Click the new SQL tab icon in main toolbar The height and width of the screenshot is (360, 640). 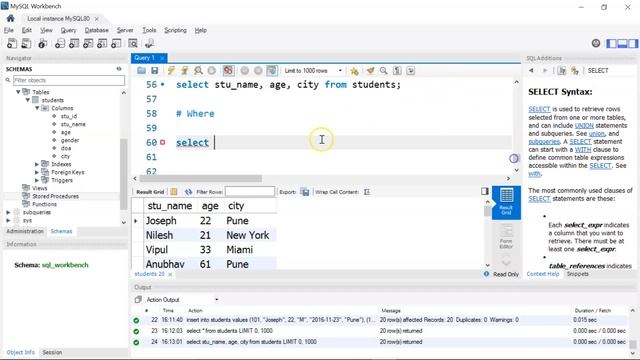click(x=12, y=43)
